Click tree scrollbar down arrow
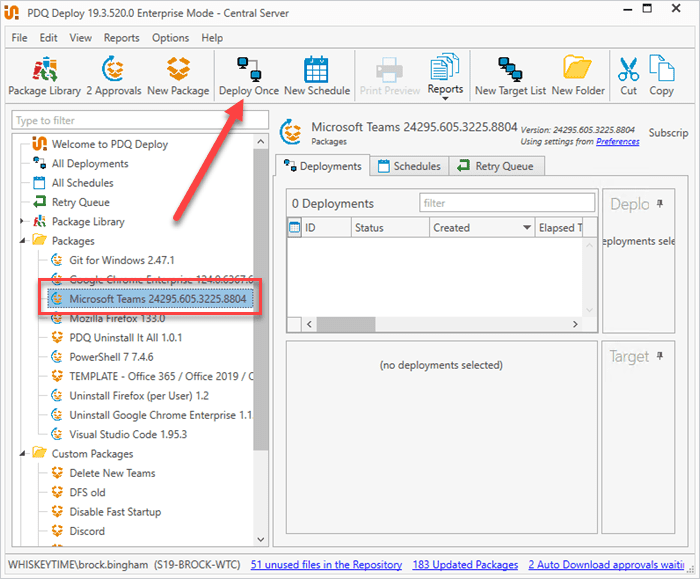 pos(261,539)
